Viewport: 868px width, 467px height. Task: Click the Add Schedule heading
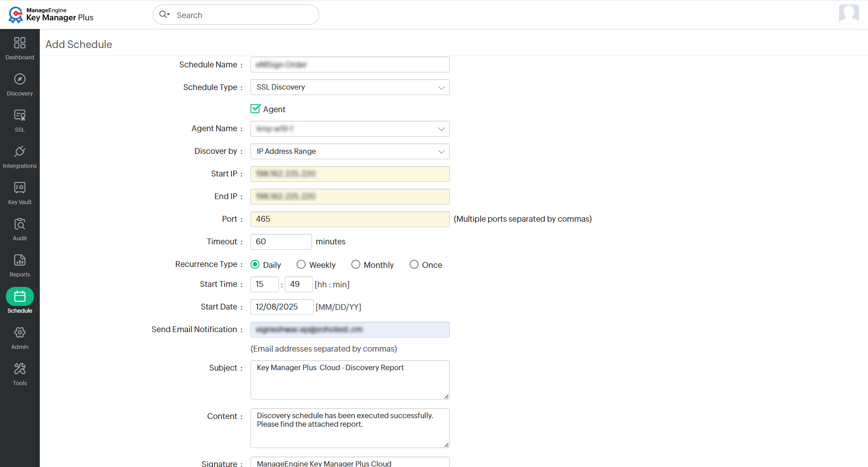coord(79,44)
